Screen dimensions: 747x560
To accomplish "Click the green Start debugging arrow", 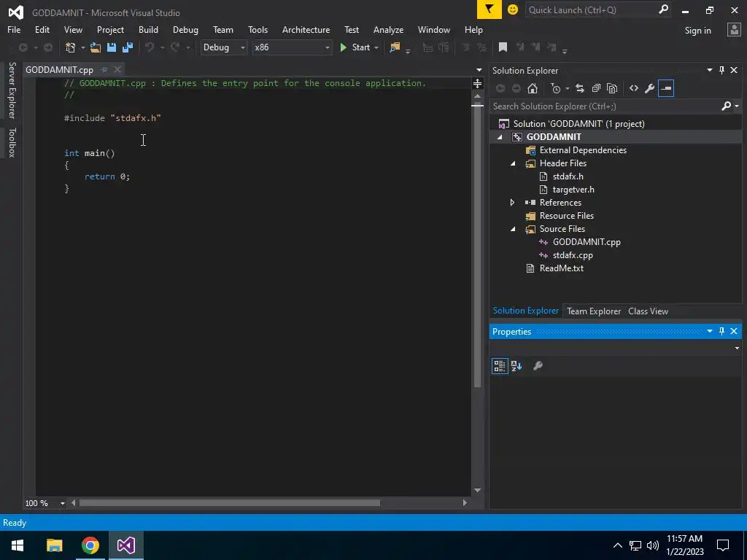I will tap(343, 47).
